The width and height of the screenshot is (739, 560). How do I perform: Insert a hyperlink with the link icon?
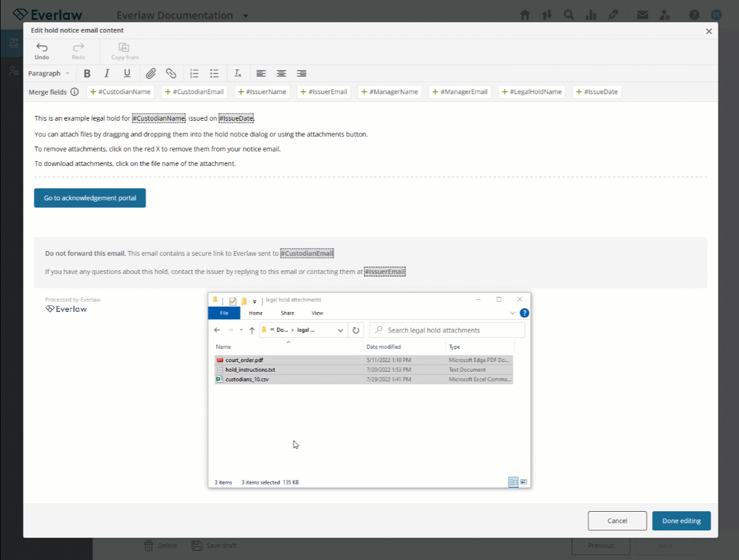(x=171, y=73)
